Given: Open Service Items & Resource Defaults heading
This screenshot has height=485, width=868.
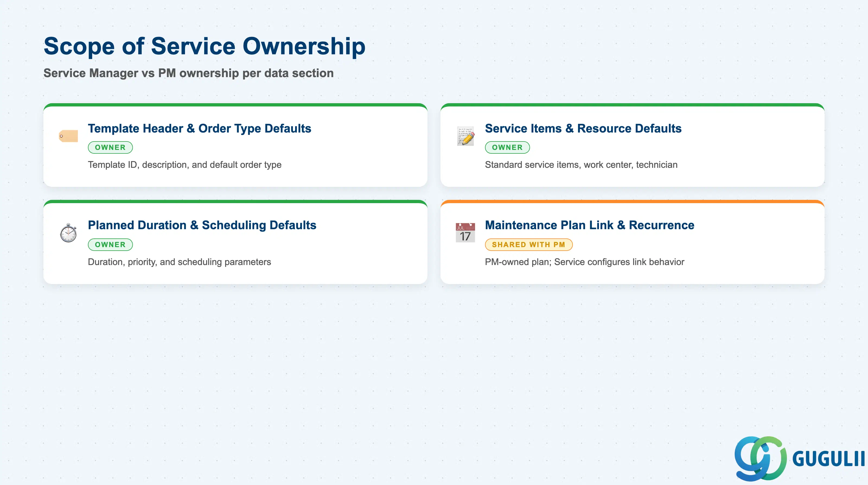Looking at the screenshot, I should tap(583, 128).
